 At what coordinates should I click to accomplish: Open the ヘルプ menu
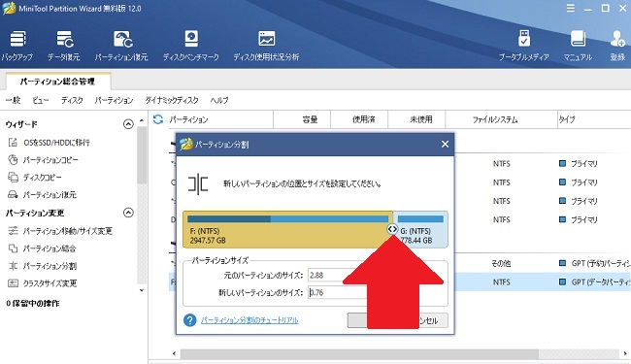point(219,100)
